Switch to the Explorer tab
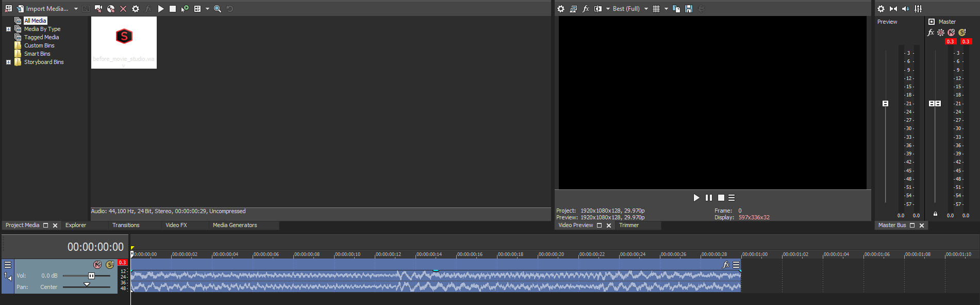Image resolution: width=980 pixels, height=305 pixels. (76, 225)
